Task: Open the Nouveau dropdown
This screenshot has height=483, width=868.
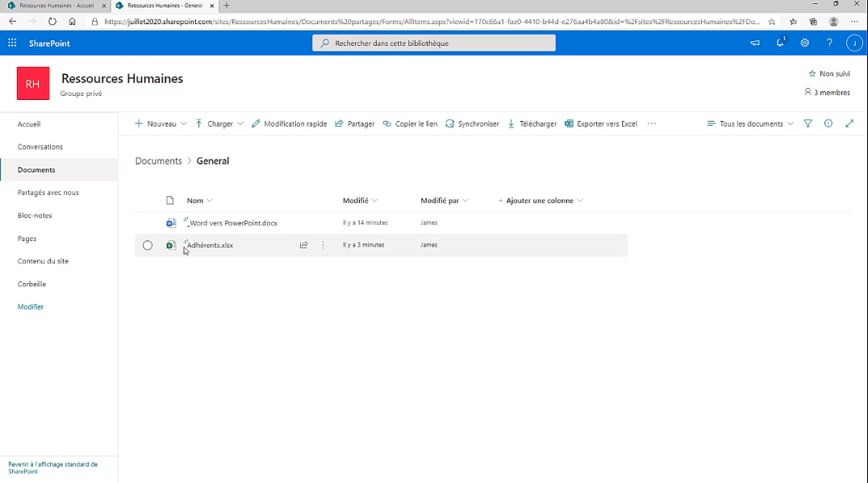Action: pyautogui.click(x=161, y=124)
